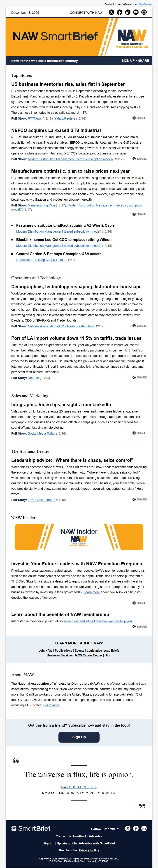Share the LinkedIn video tips infographic story

click(x=139, y=433)
